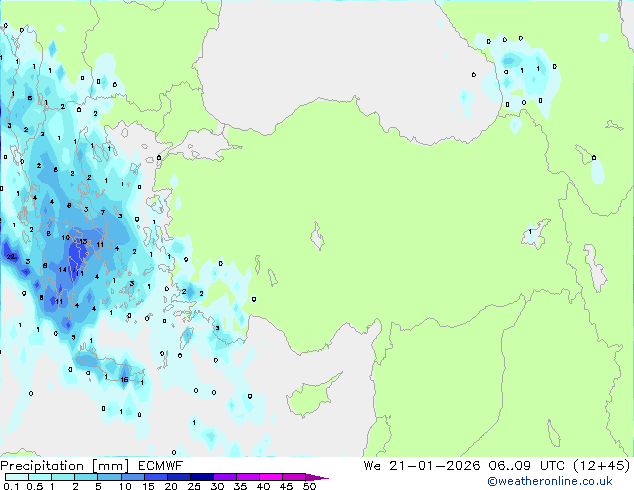Click the 'Precipitation [mm]' title text
The image size is (634, 490).
[64, 466]
